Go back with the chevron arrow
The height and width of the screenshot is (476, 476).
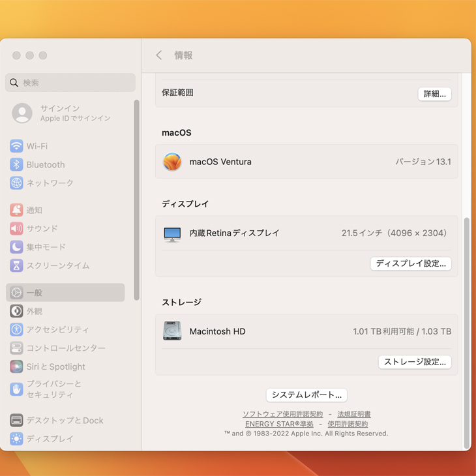point(159,55)
